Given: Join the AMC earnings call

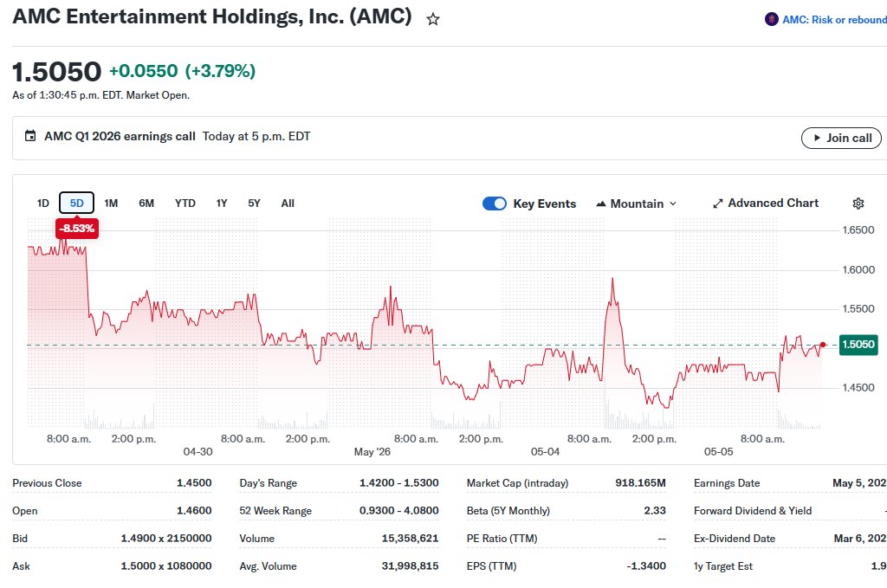Looking at the screenshot, I should pos(841,138).
